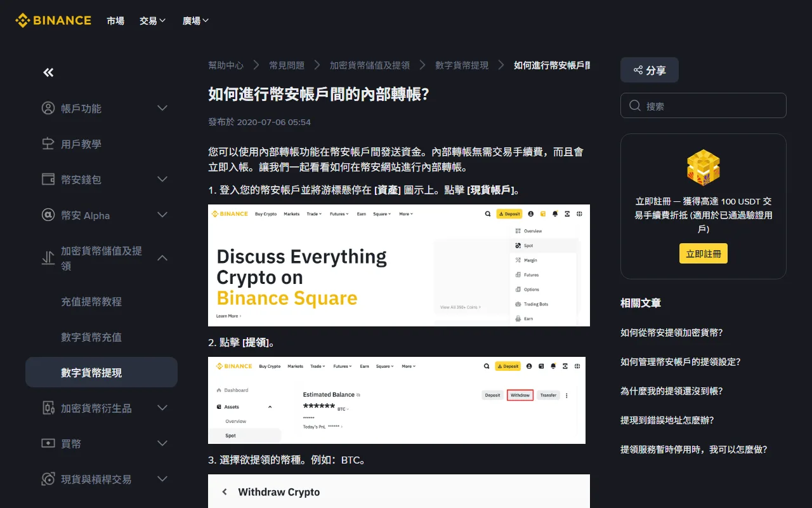The height and width of the screenshot is (508, 812).
Task: Click the spot and margin trading icon
Action: click(x=48, y=479)
